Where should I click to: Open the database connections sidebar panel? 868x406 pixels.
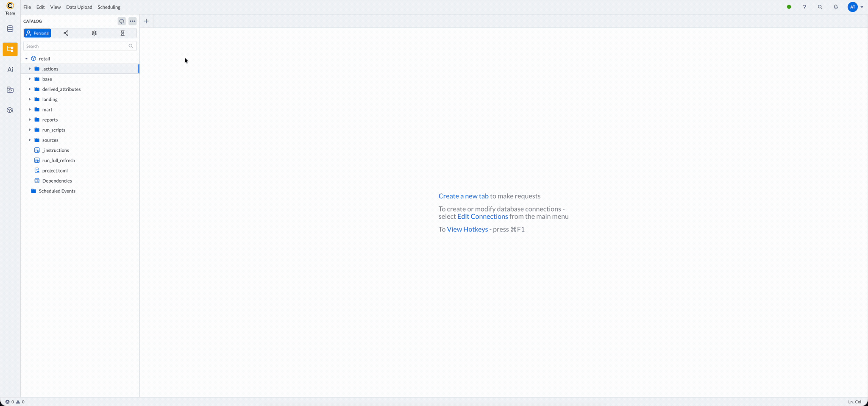10,28
